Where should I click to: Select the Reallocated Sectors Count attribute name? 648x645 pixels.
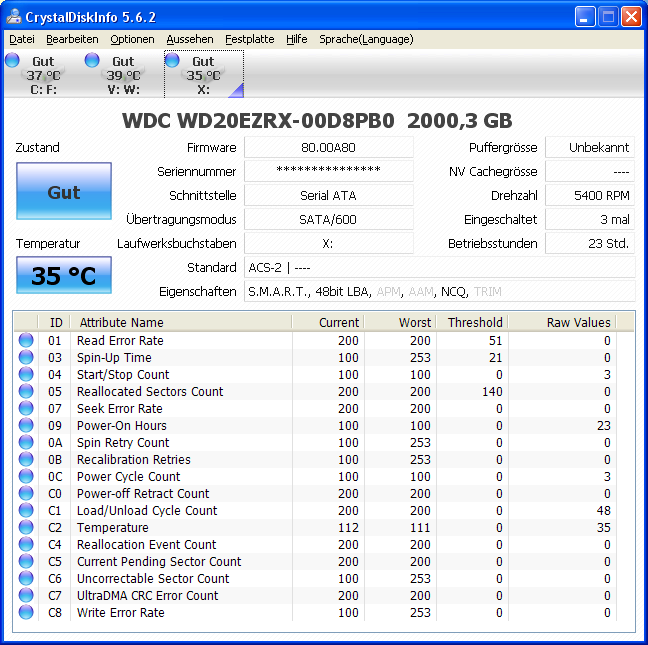[x=150, y=391]
